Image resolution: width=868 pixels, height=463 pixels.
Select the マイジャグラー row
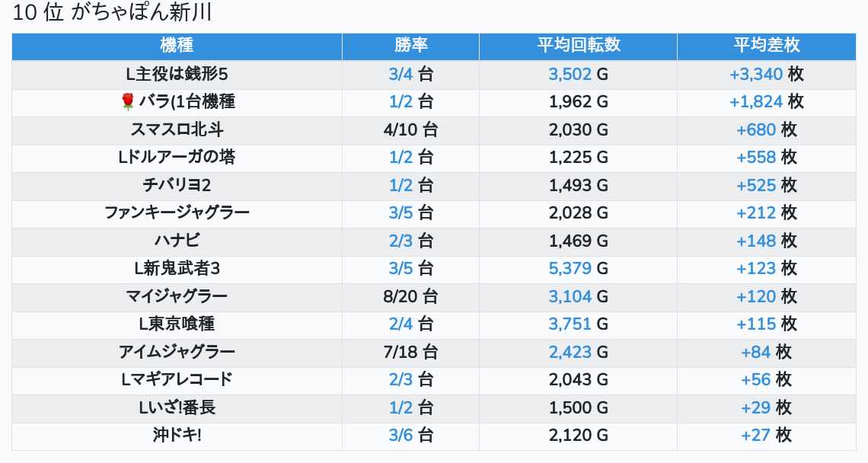[177, 296]
